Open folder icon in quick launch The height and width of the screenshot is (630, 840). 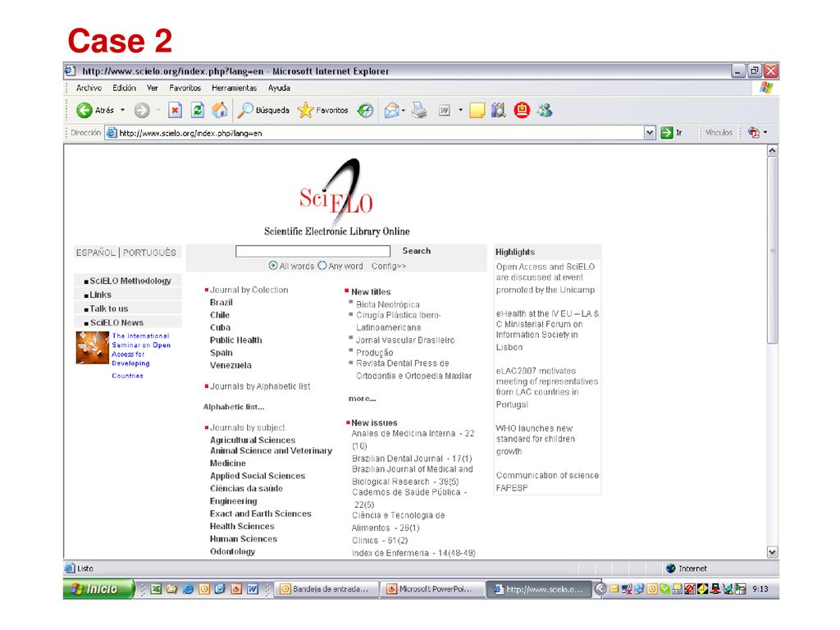(x=172, y=589)
